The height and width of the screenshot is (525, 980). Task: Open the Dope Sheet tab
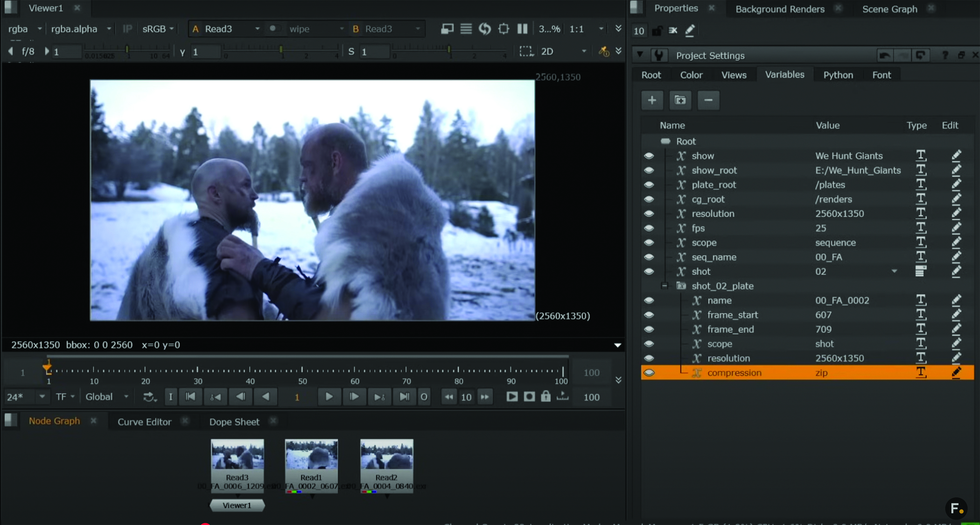234,422
